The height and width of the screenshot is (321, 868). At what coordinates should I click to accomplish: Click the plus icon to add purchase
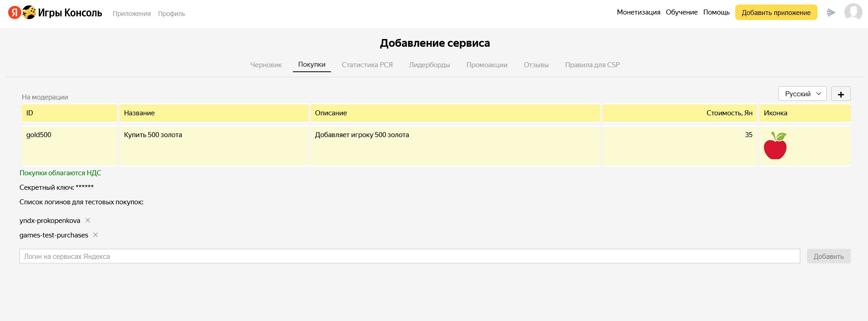point(841,94)
